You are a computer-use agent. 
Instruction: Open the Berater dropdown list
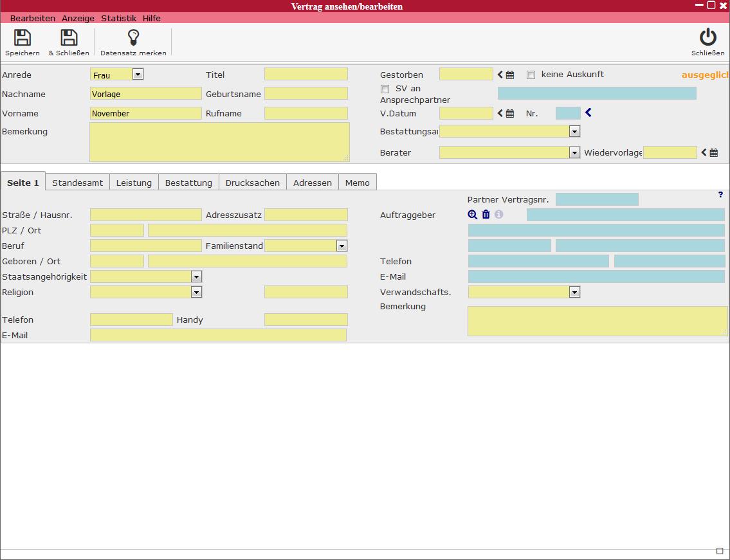[x=574, y=153]
